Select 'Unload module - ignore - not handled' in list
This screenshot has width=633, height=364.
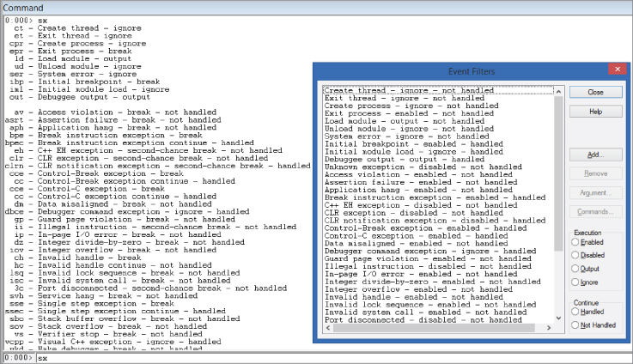click(x=438, y=129)
